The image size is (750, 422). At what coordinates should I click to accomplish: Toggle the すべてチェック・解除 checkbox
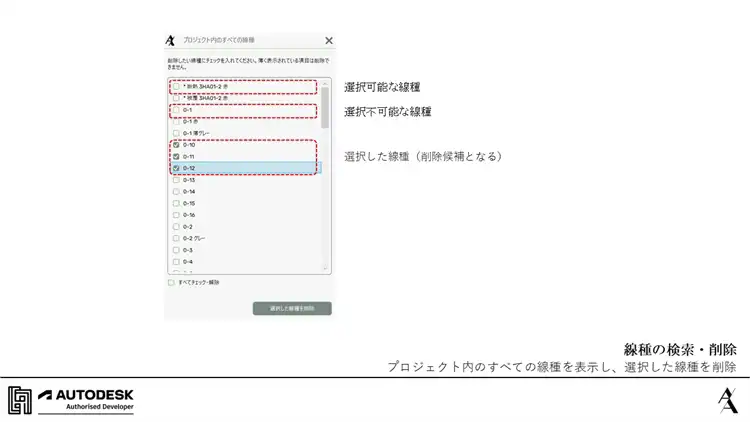tap(171, 282)
